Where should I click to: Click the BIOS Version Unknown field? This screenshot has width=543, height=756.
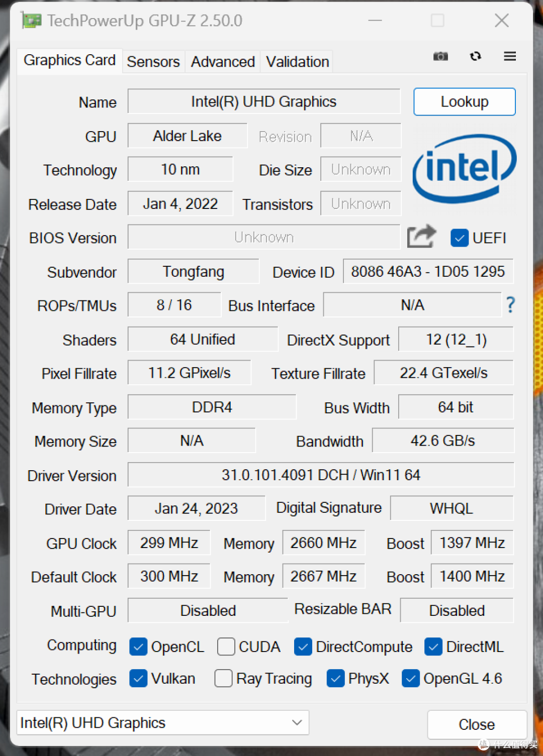[264, 237]
